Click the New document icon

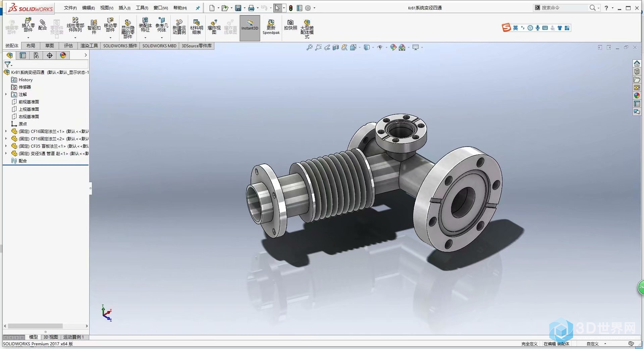[x=212, y=8]
